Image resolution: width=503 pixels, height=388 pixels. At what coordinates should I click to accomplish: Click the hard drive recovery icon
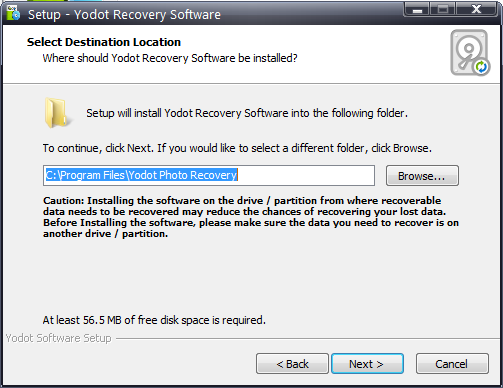pos(470,53)
